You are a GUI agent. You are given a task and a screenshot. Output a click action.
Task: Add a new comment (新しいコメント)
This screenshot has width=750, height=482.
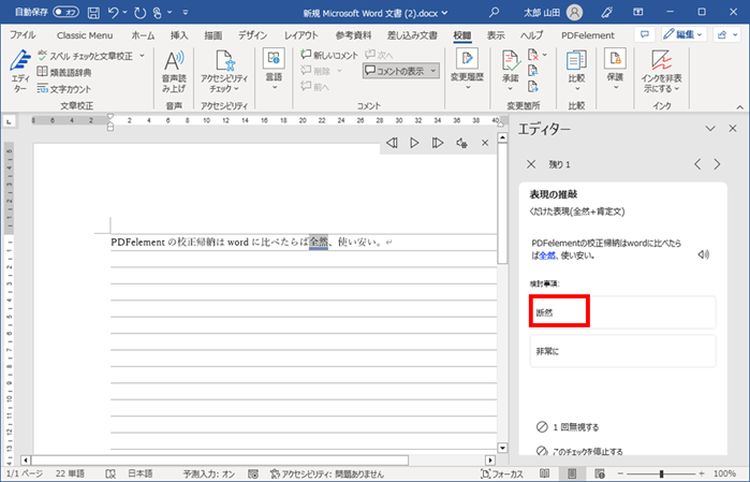[330, 55]
